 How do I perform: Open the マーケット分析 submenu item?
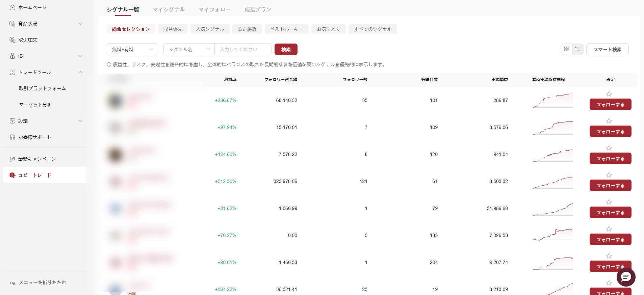[35, 105]
